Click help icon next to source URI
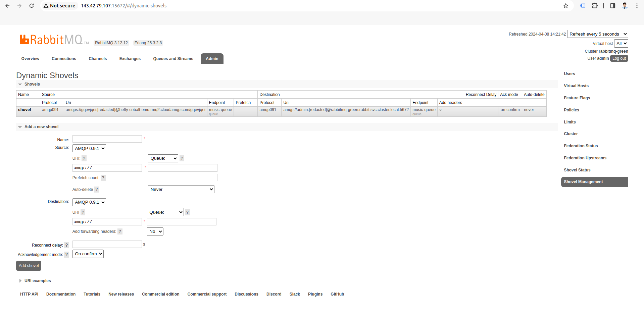644x314 pixels. [x=84, y=158]
